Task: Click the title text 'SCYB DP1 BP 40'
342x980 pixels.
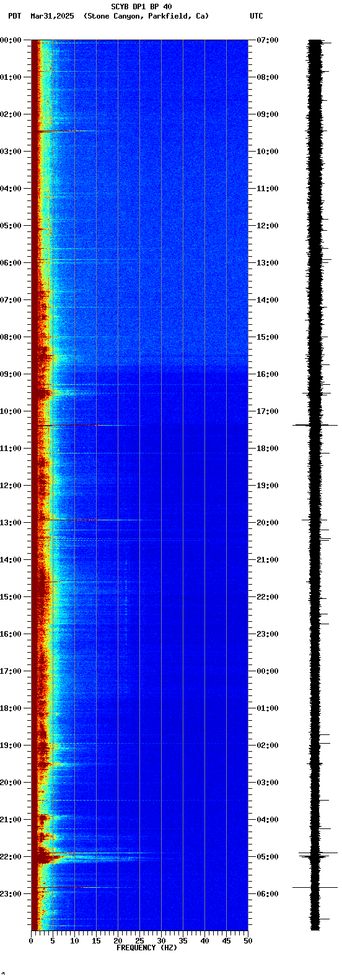Action: [141, 7]
